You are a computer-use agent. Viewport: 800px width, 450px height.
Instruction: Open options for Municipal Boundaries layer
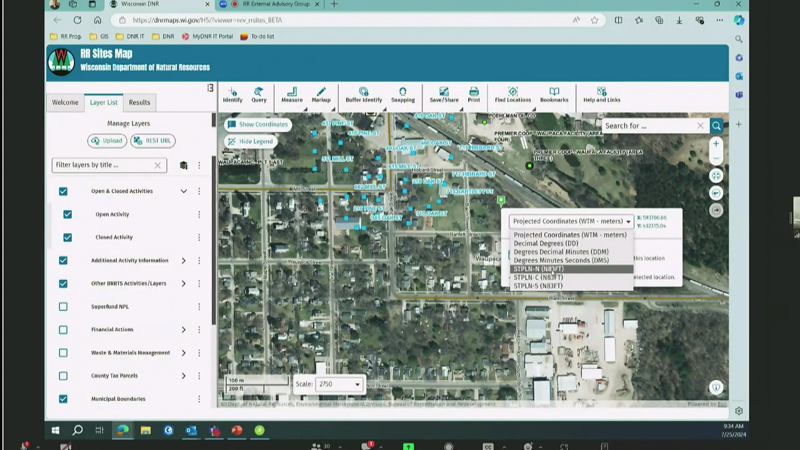[x=199, y=399]
